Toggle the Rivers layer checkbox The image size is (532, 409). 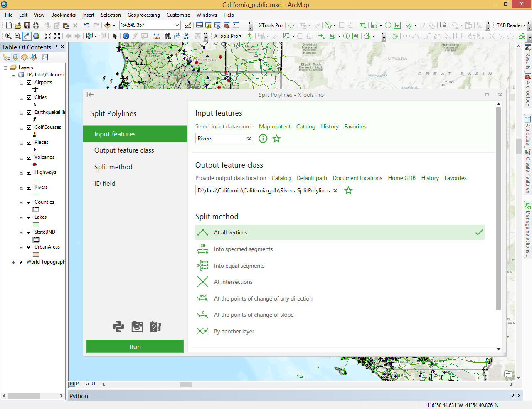coord(29,187)
